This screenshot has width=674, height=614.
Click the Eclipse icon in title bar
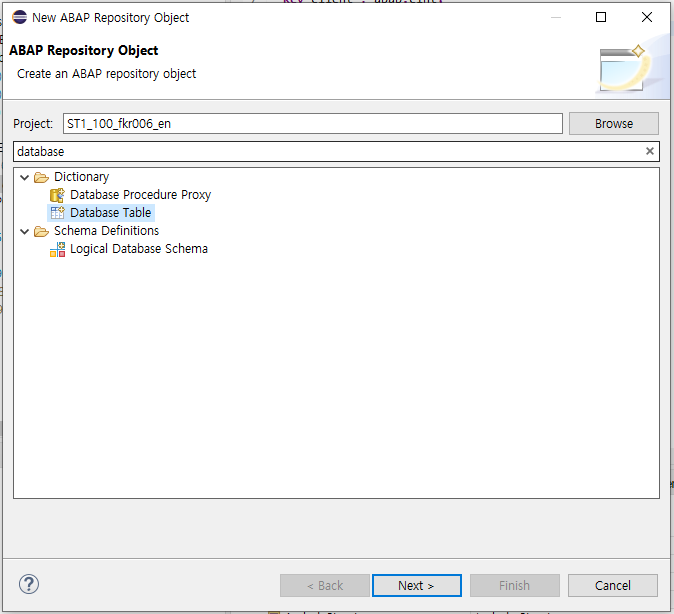tap(19, 17)
